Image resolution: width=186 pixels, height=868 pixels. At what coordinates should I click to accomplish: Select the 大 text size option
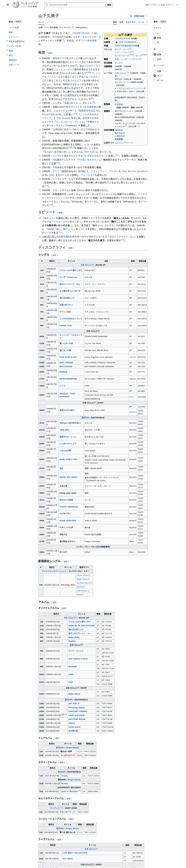pyautogui.click(x=155, y=42)
